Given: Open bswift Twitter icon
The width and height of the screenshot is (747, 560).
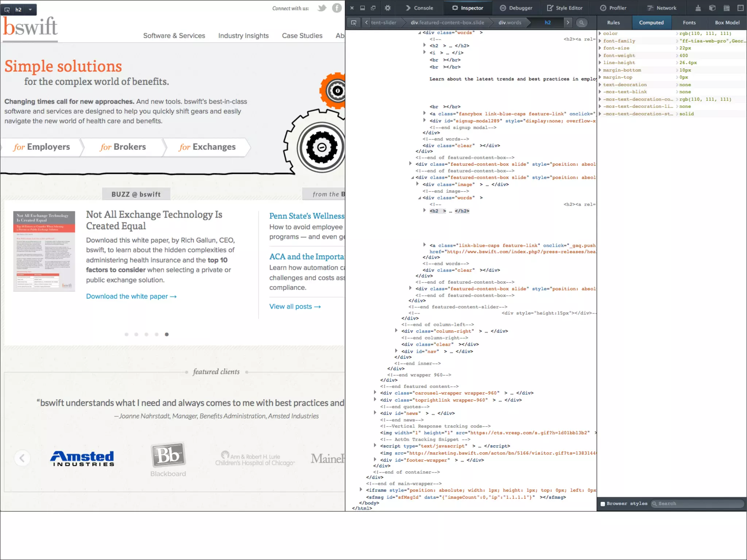Looking at the screenshot, I should click(x=322, y=8).
